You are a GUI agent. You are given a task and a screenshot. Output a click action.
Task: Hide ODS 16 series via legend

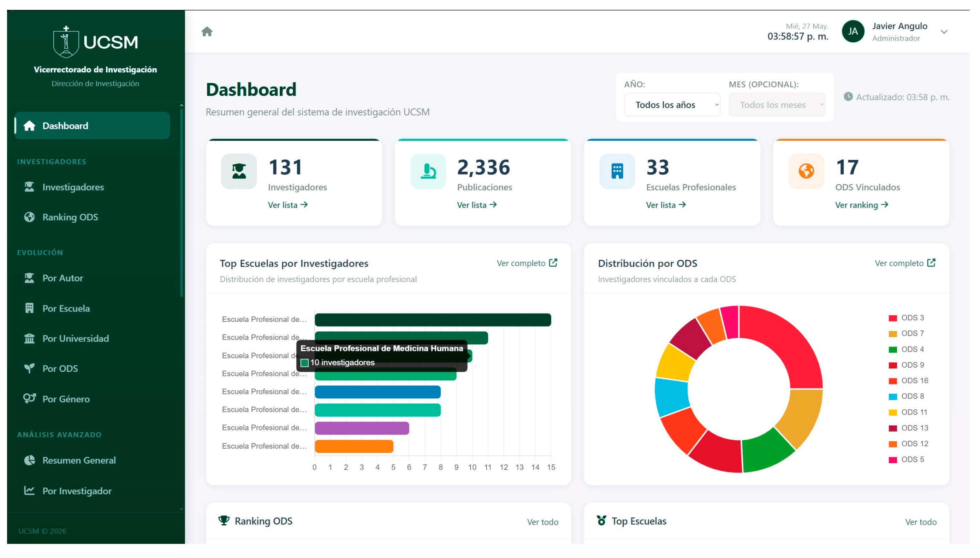tap(908, 381)
